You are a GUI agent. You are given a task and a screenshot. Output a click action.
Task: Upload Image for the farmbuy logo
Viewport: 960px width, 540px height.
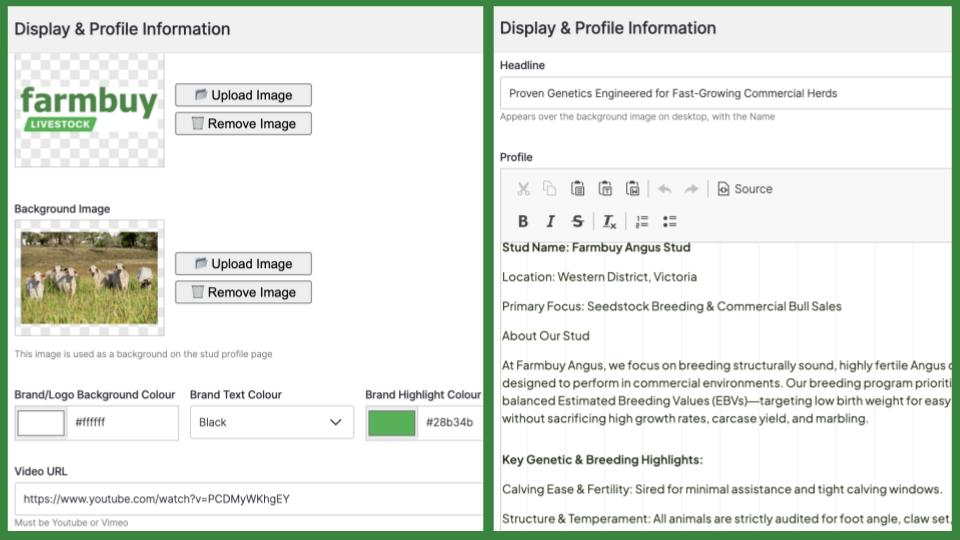pyautogui.click(x=243, y=95)
